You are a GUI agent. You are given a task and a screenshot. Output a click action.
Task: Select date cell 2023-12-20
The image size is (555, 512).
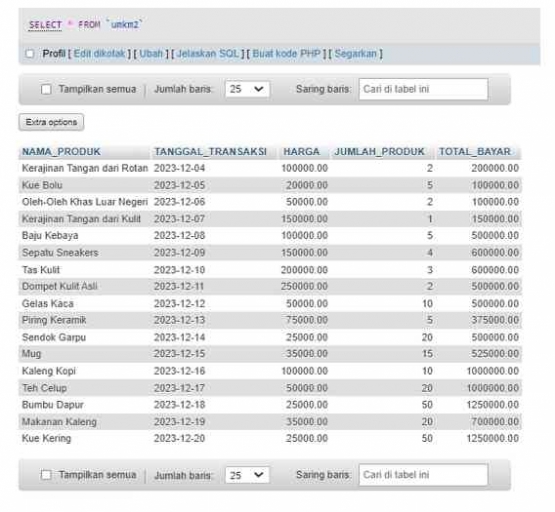(179, 438)
